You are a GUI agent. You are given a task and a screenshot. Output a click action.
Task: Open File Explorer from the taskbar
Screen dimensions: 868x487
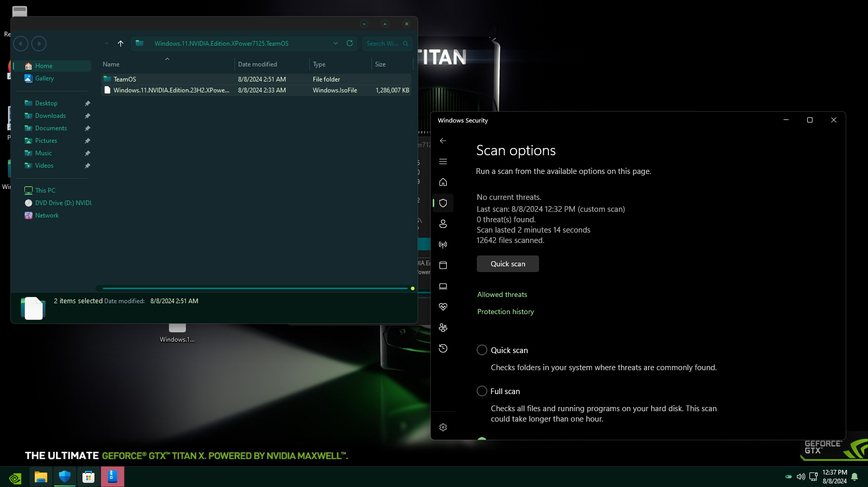pyautogui.click(x=41, y=477)
